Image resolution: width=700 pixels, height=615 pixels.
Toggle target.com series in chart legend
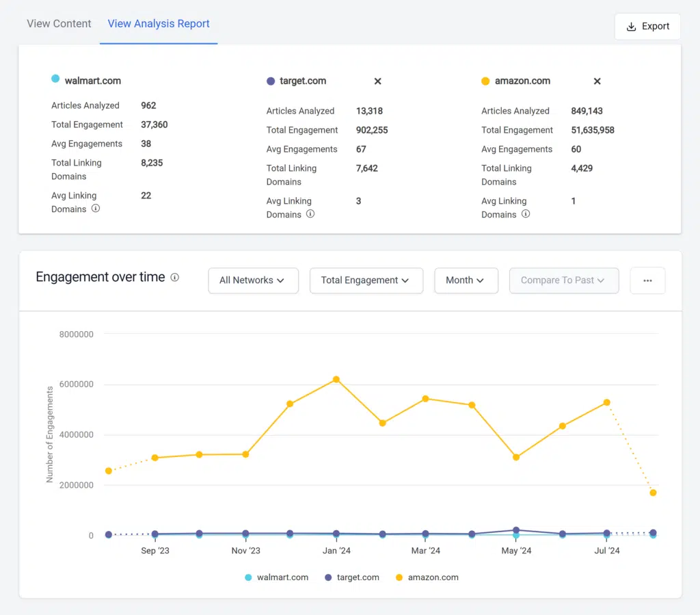click(x=353, y=577)
